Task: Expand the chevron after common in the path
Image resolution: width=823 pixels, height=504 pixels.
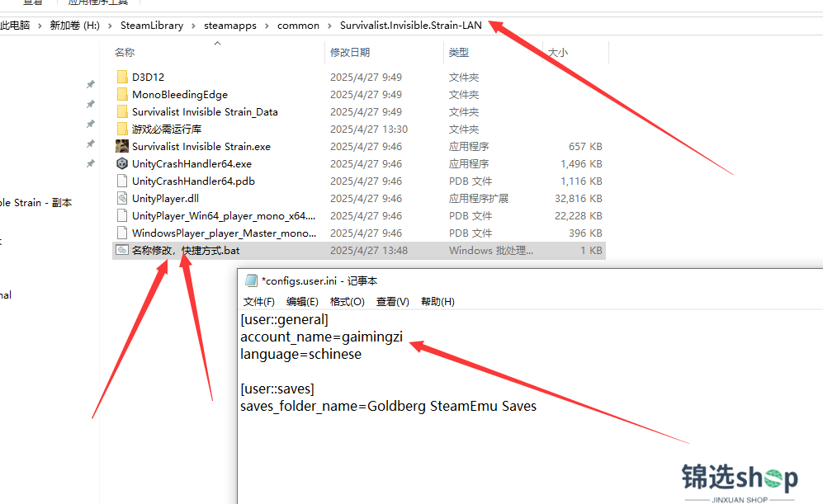Action: click(x=329, y=26)
